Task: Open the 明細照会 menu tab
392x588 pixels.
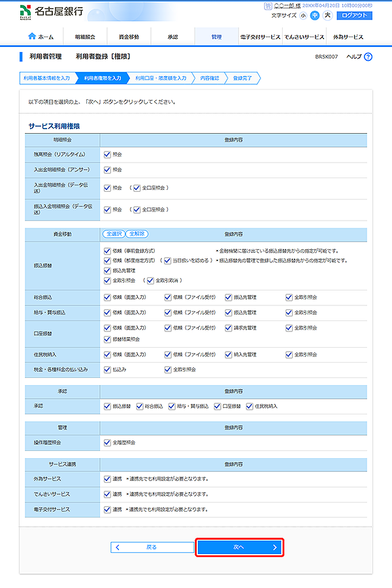Action: (x=85, y=37)
